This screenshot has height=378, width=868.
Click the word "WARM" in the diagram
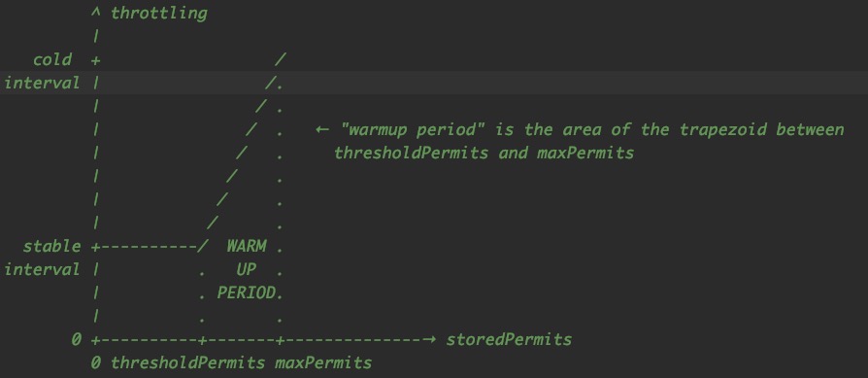[x=246, y=246]
